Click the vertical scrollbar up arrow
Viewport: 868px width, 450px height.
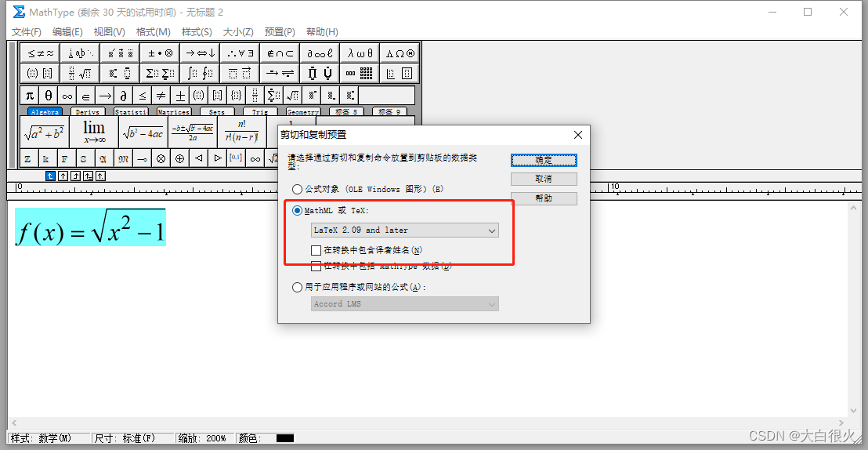click(854, 208)
